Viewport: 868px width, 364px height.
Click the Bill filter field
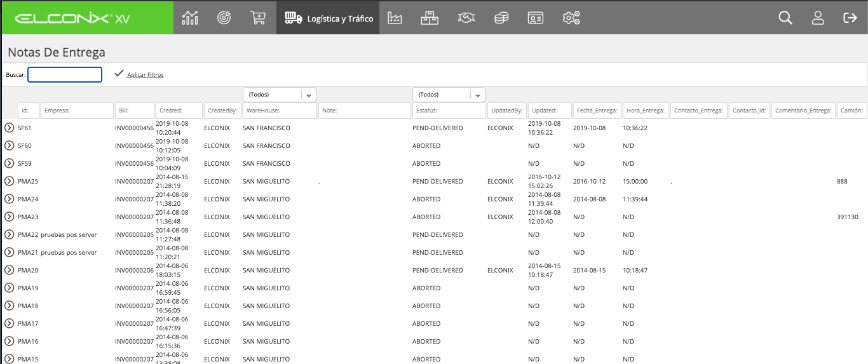pos(135,111)
